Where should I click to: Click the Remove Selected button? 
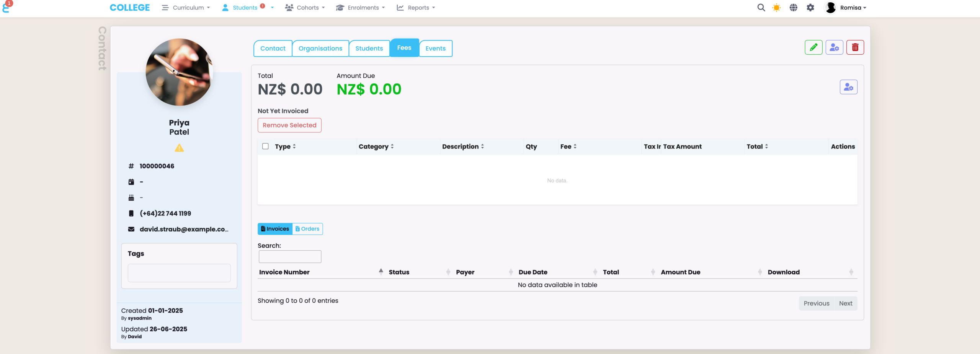coord(289,126)
